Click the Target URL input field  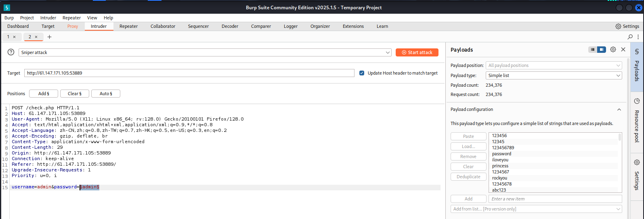coord(189,73)
